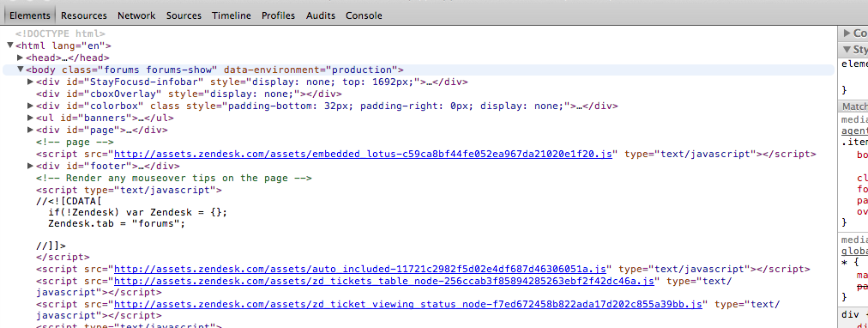This screenshot has width=868, height=328.
Task: Click the class="forums forums-show" attribute
Action: coord(140,70)
